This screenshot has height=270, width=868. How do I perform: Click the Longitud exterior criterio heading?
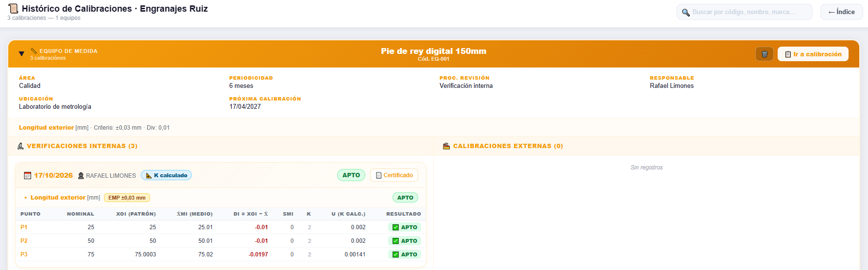(x=46, y=128)
